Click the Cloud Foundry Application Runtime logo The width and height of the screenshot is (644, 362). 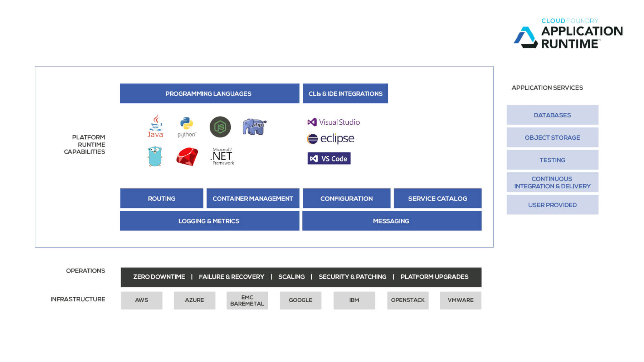[x=568, y=34]
